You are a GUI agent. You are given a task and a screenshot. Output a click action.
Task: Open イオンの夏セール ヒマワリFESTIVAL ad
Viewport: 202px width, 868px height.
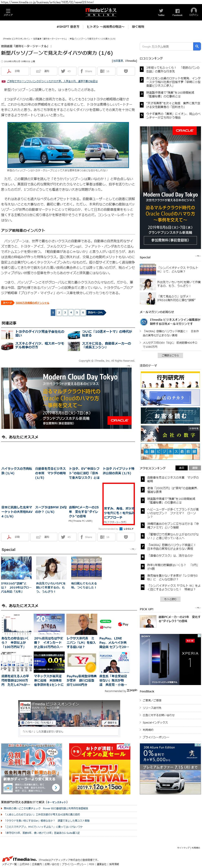100,769
